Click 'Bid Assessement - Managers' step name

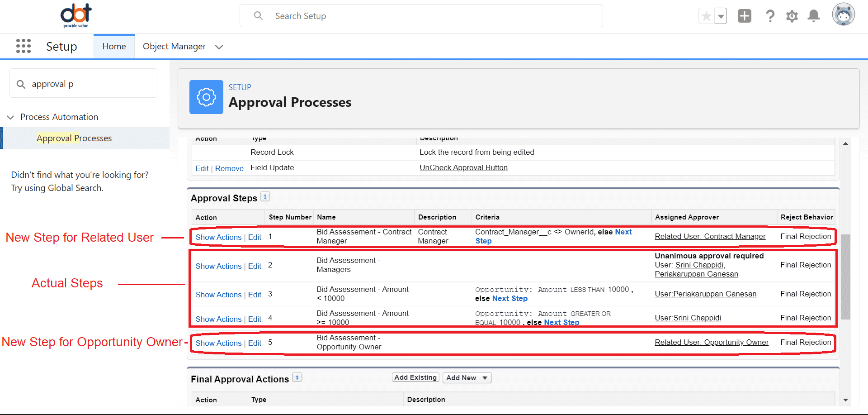click(348, 265)
